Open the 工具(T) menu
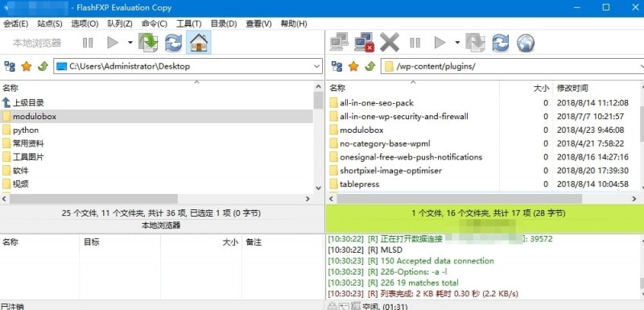Image resolution: width=644 pixels, height=310 pixels. [189, 24]
